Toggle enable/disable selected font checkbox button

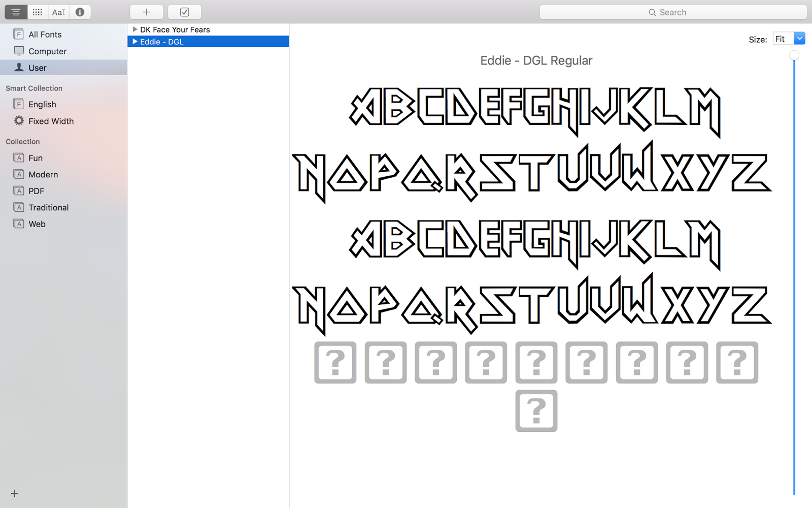(185, 12)
